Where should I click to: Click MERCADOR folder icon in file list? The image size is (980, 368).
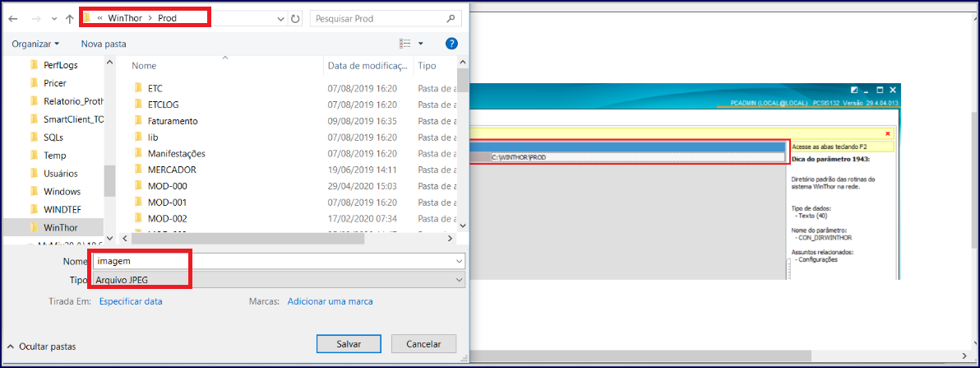tap(139, 170)
